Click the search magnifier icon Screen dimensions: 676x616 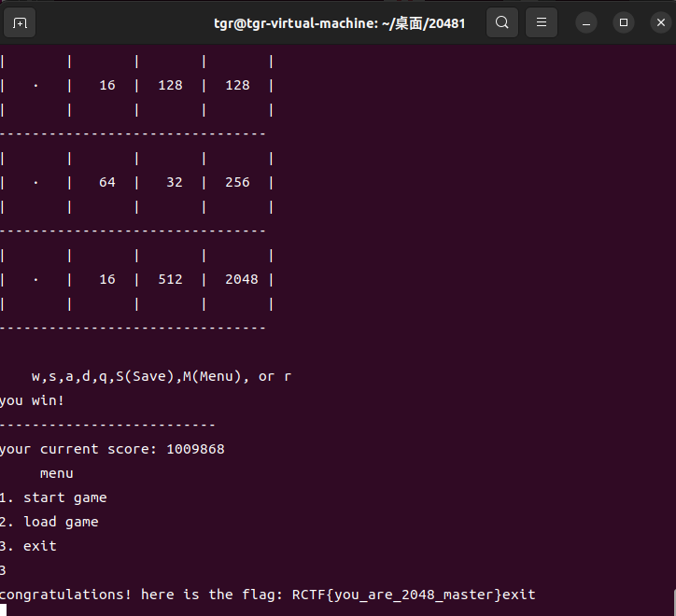click(502, 22)
